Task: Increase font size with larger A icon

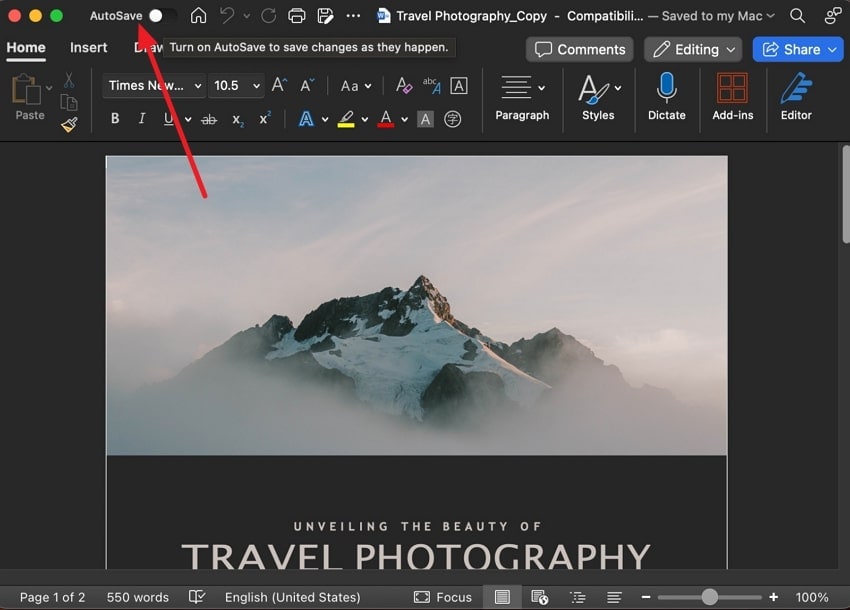Action: coord(279,85)
